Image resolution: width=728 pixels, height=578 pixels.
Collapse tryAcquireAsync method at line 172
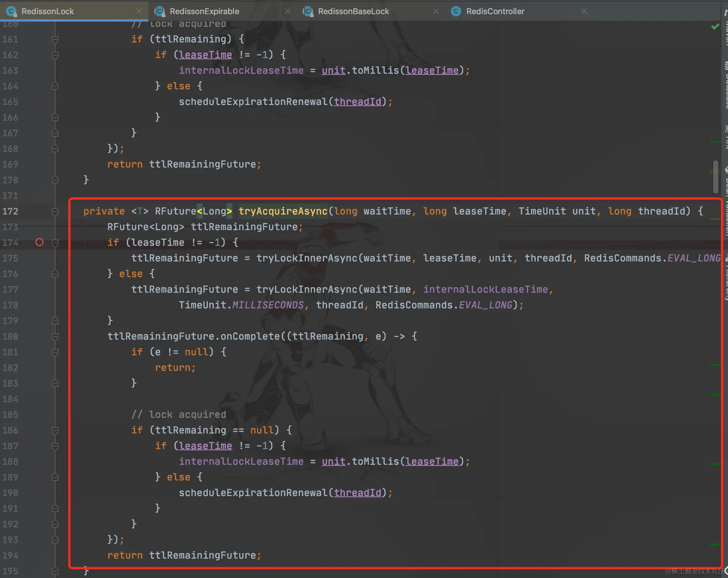pyautogui.click(x=55, y=212)
